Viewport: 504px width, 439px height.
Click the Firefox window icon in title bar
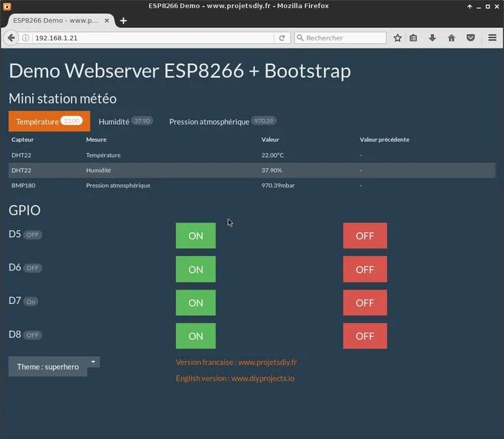click(x=7, y=6)
